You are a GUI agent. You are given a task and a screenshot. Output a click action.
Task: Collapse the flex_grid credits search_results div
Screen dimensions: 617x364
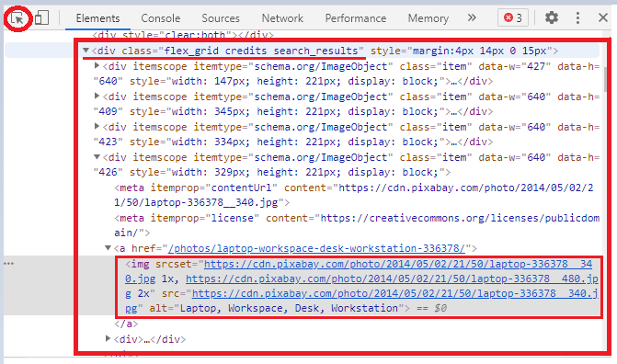[x=86, y=51]
